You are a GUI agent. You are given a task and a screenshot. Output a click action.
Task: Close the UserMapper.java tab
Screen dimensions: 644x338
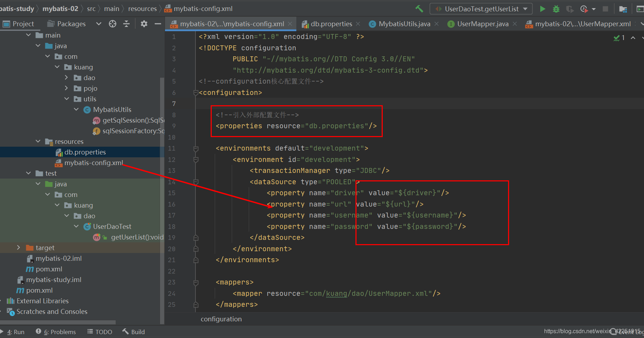click(x=515, y=24)
